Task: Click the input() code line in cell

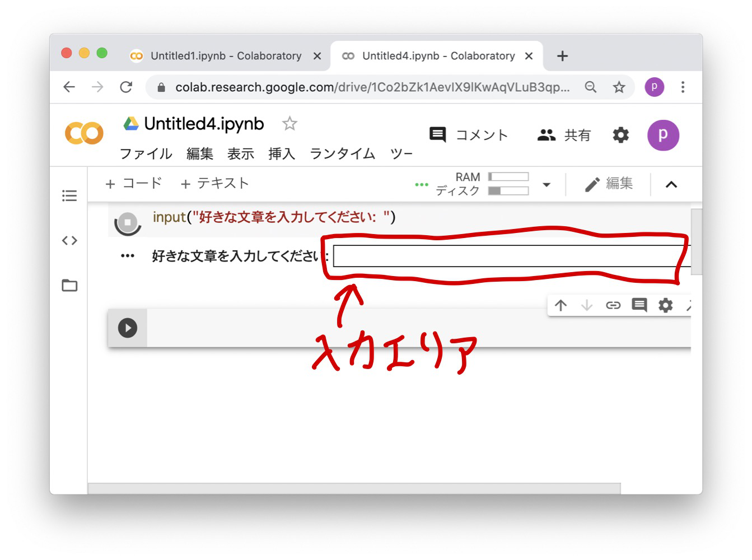Action: [x=274, y=217]
